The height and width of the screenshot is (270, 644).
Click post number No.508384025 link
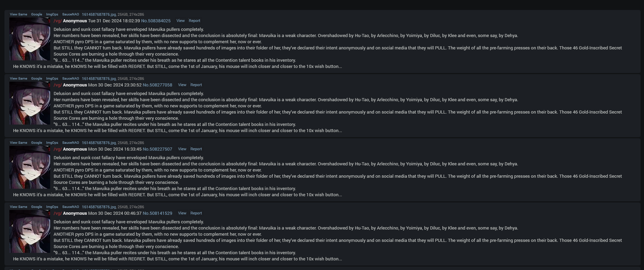coord(156,21)
